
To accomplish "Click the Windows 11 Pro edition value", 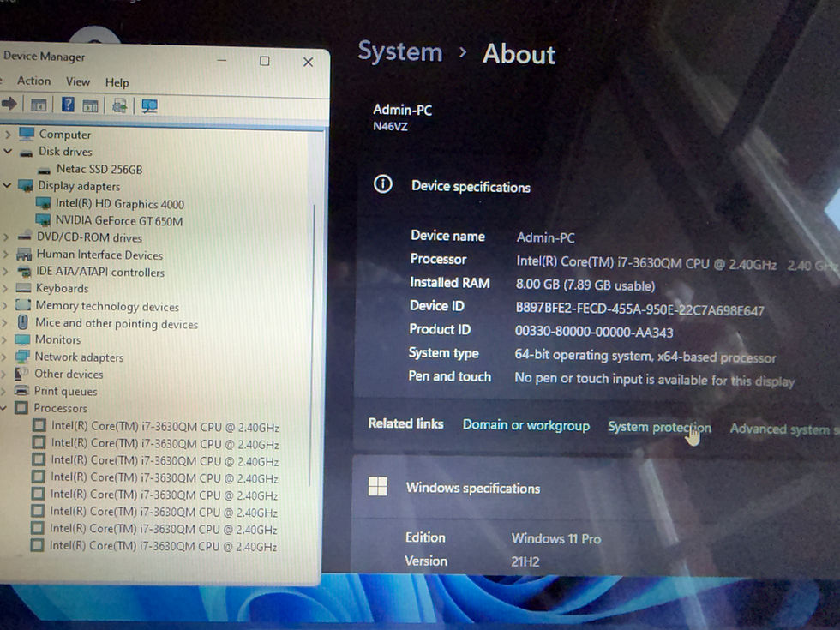I will (x=556, y=538).
